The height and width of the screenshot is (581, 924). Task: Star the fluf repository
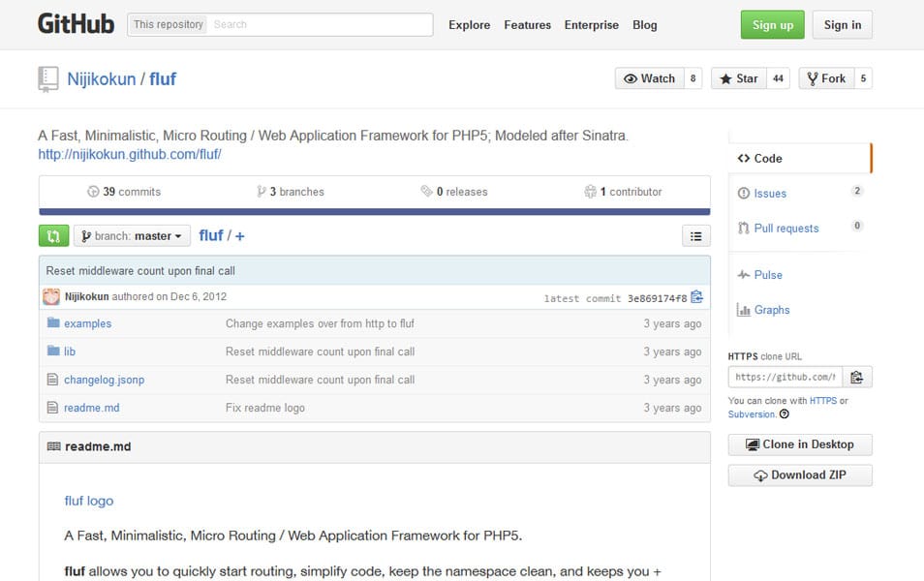pyautogui.click(x=739, y=78)
